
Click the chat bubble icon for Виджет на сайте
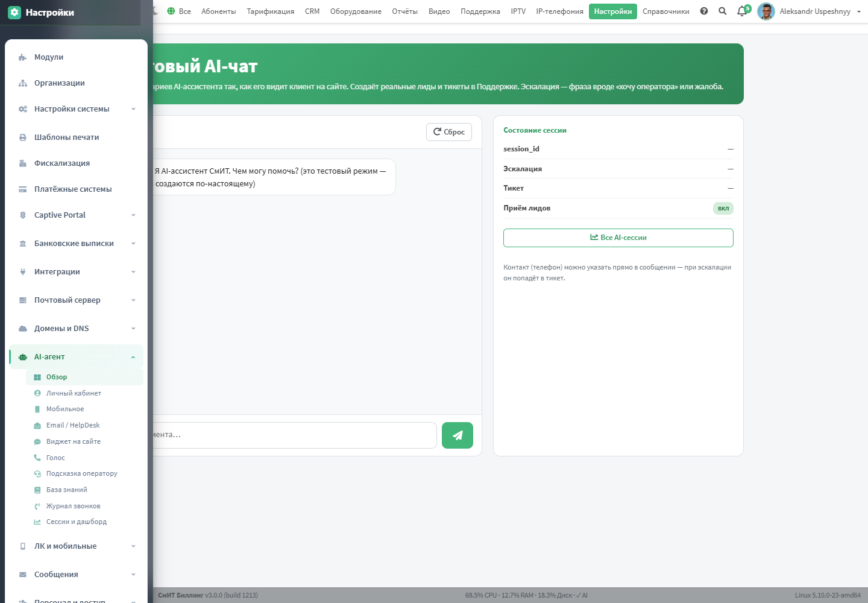pos(37,441)
